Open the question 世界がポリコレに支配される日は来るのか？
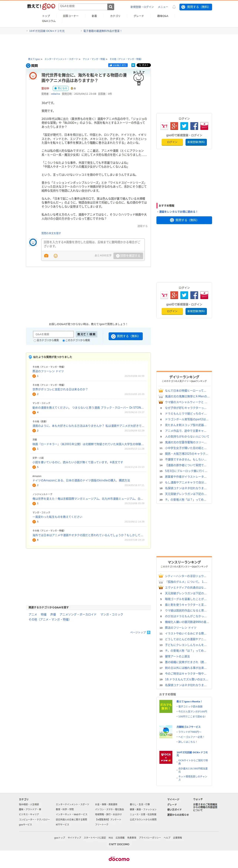Image resolution: width=238 pixels, height=868 pixels. [60, 389]
